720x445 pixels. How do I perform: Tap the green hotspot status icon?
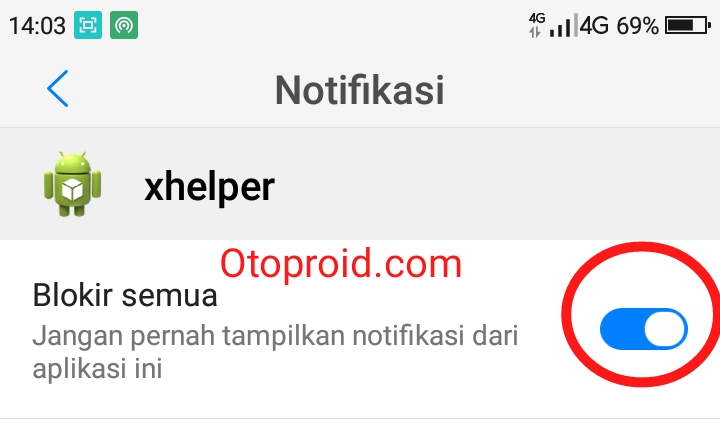[124, 25]
